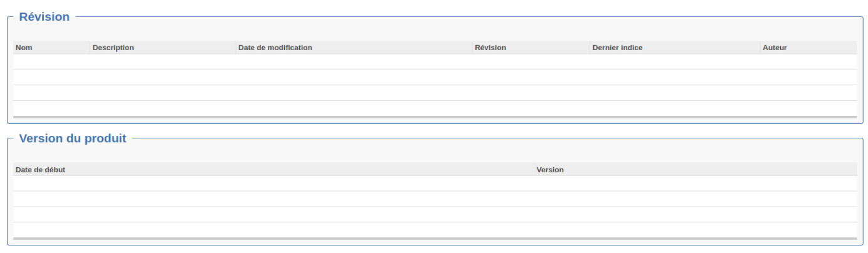Image resolution: width=868 pixels, height=253 pixels.
Task: Select the last empty row of Révision table
Action: point(435,108)
